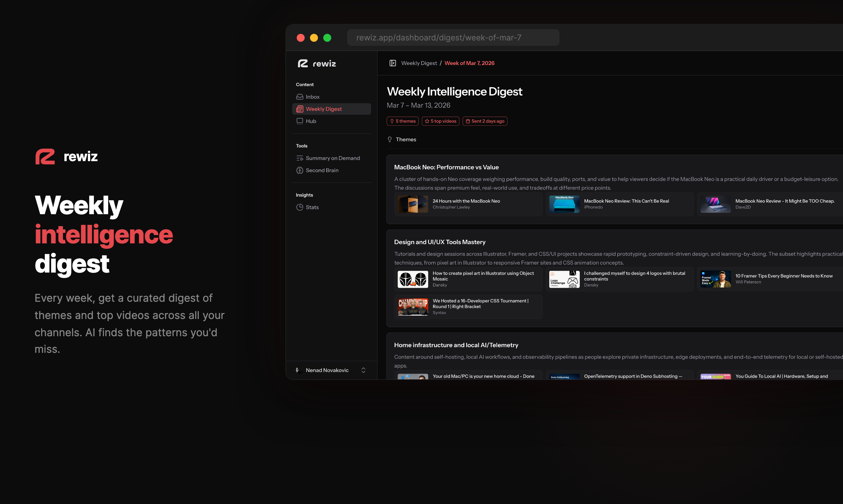Open the Inbox icon in sidebar
Screen dimensions: 843x504
299,97
